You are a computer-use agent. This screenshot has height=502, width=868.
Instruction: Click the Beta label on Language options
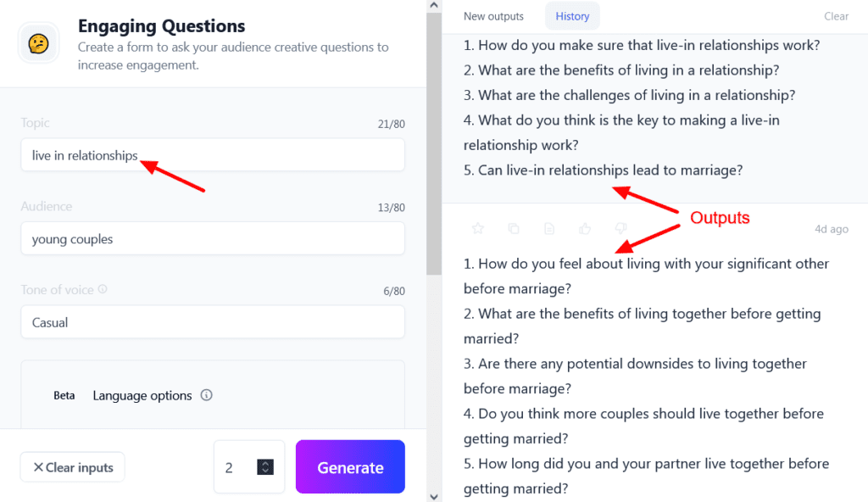[64, 395]
